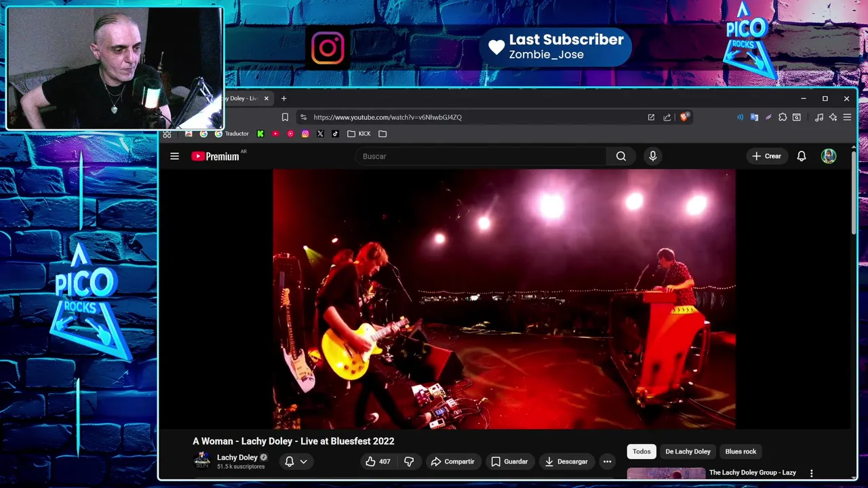Expand the KICK bookmarks folder
Screen dimensions: 868x488
coord(359,134)
